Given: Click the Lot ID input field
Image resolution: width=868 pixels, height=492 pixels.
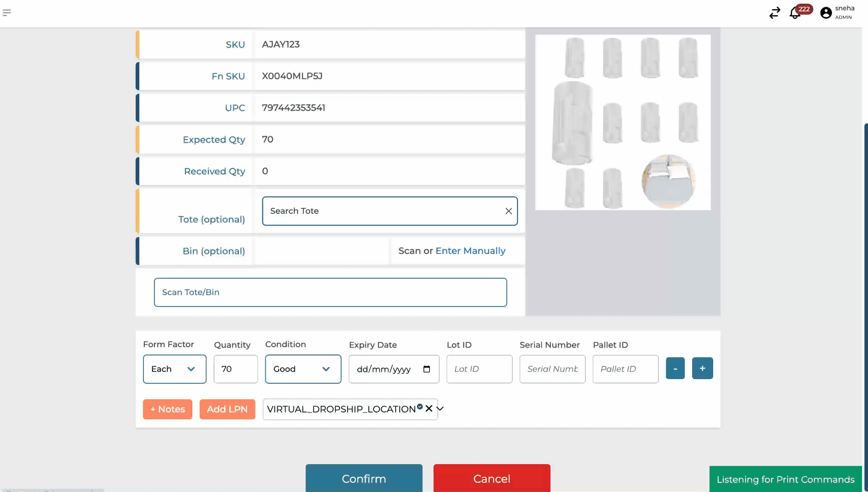Looking at the screenshot, I should pyautogui.click(x=479, y=369).
